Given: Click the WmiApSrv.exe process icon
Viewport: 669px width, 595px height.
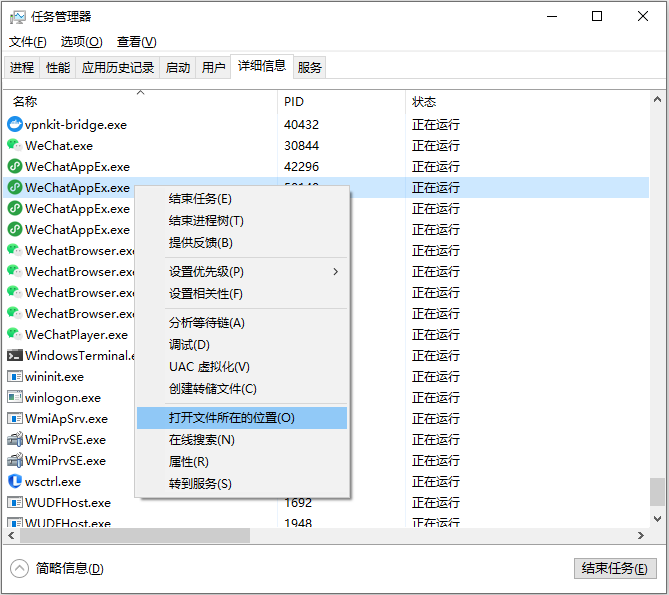Looking at the screenshot, I should tap(15, 418).
